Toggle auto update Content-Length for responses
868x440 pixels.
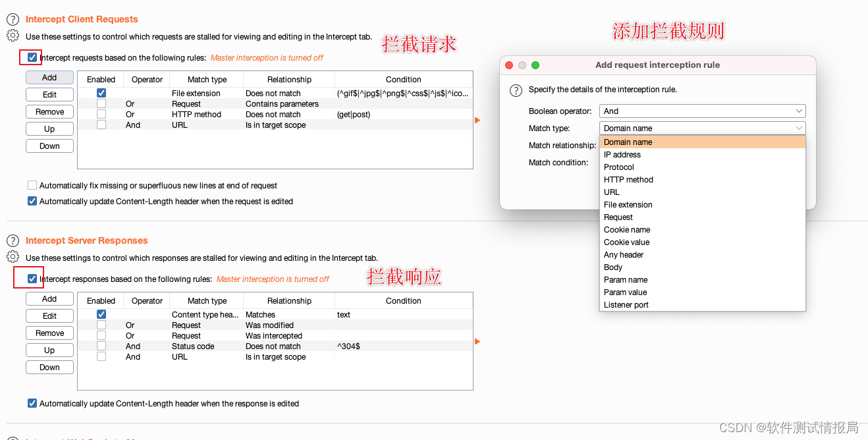[32, 403]
